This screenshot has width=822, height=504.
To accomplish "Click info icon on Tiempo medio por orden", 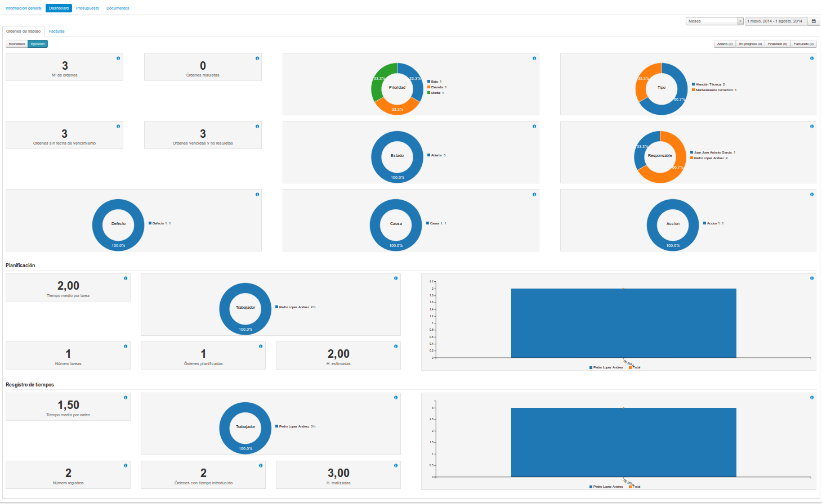I will [x=126, y=398].
